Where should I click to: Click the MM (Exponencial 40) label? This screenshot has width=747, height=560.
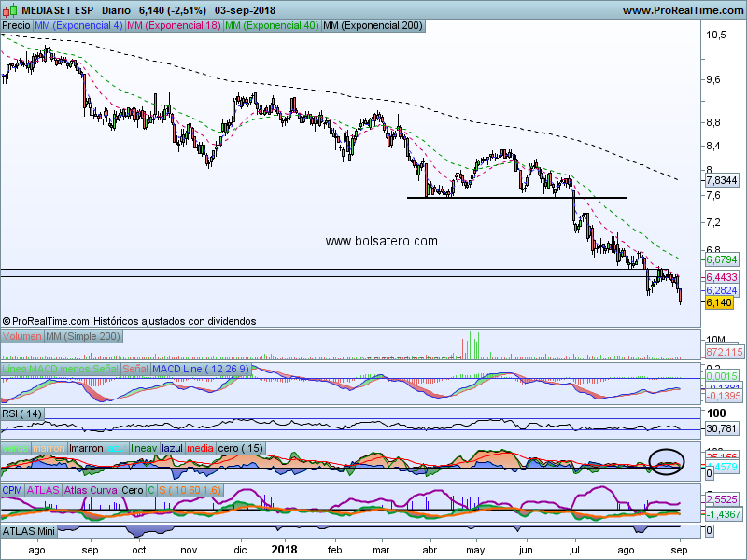(272, 26)
